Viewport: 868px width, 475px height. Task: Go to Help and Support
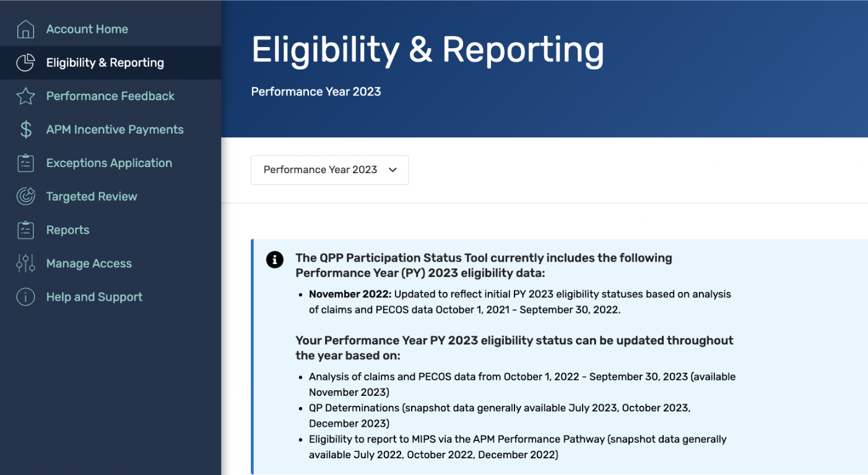pyautogui.click(x=94, y=296)
